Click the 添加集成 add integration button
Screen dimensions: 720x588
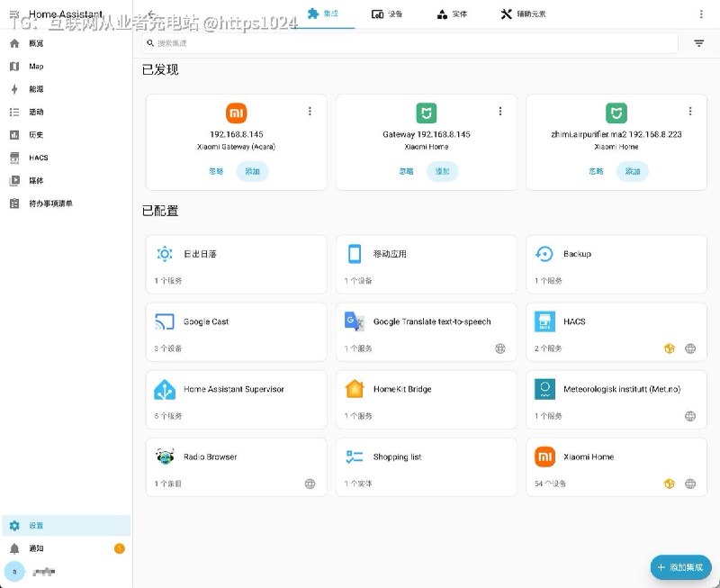click(x=681, y=567)
